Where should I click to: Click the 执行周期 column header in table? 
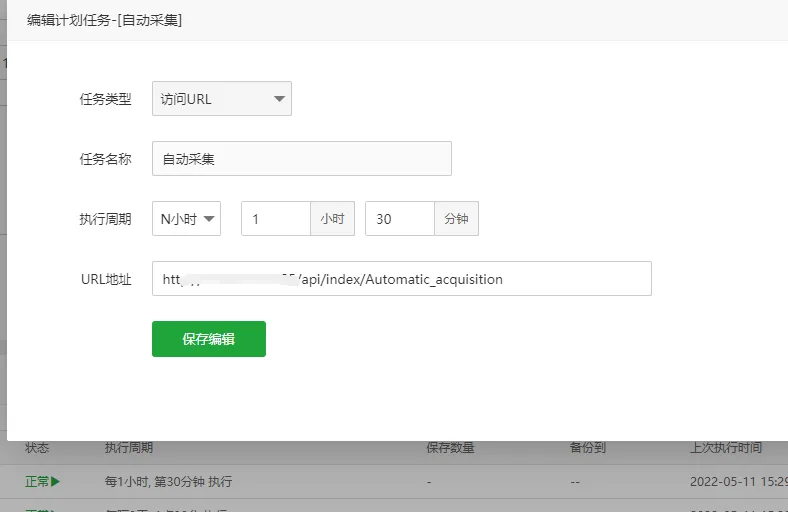tap(129, 447)
